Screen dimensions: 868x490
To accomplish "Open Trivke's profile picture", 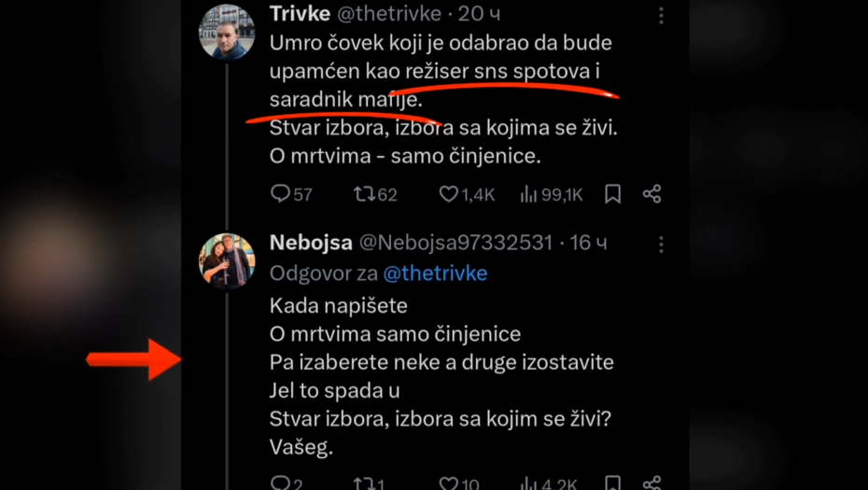I will [227, 32].
